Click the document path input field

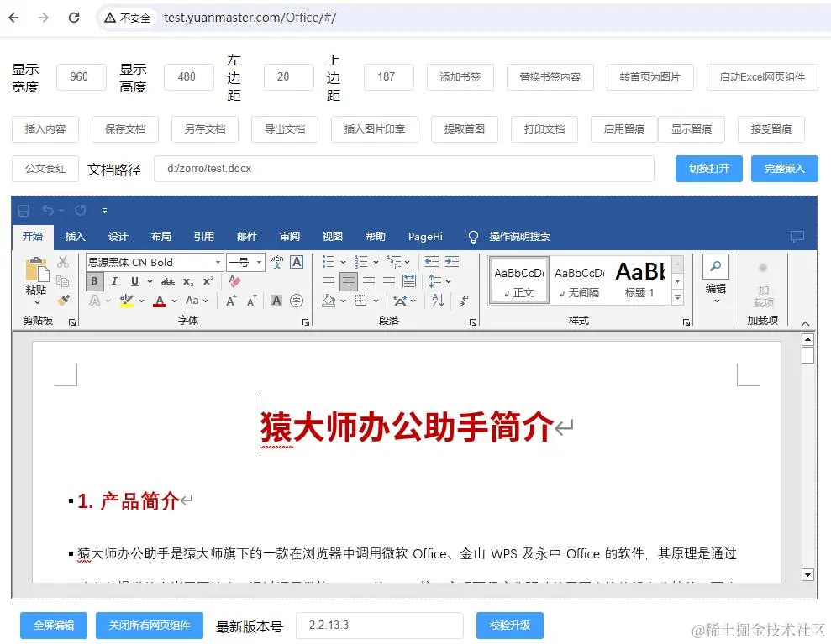tap(403, 169)
